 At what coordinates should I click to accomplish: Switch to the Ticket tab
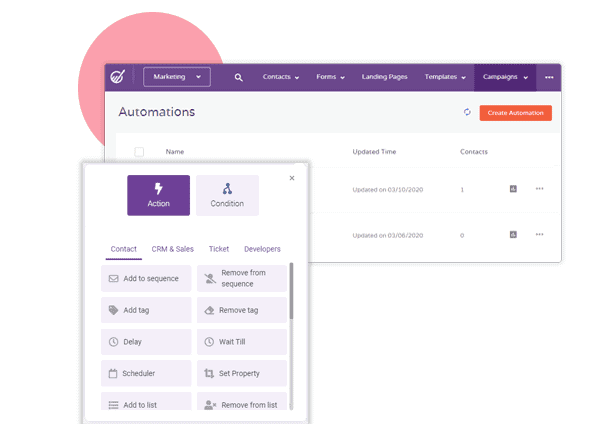coord(219,249)
